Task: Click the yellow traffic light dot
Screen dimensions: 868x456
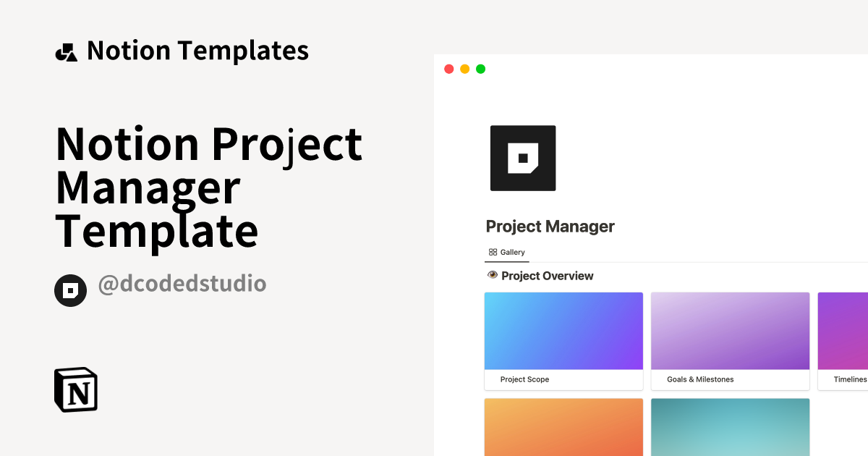Action: pos(464,68)
